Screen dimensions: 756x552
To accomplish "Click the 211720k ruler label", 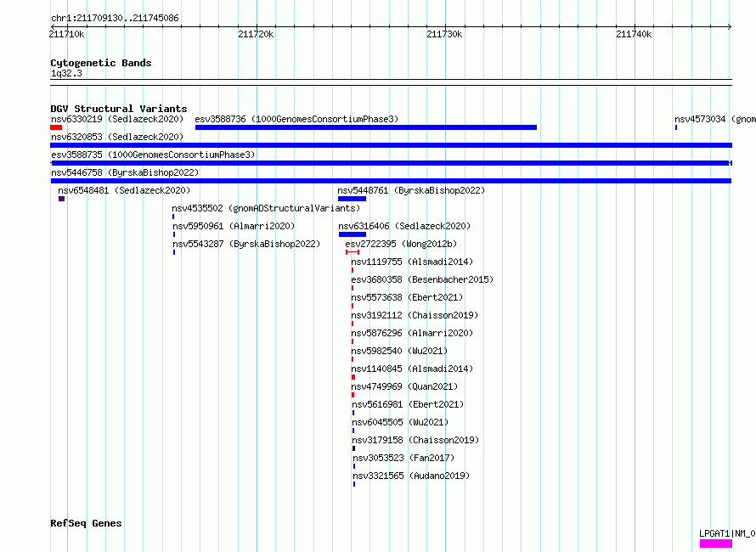I will (256, 34).
